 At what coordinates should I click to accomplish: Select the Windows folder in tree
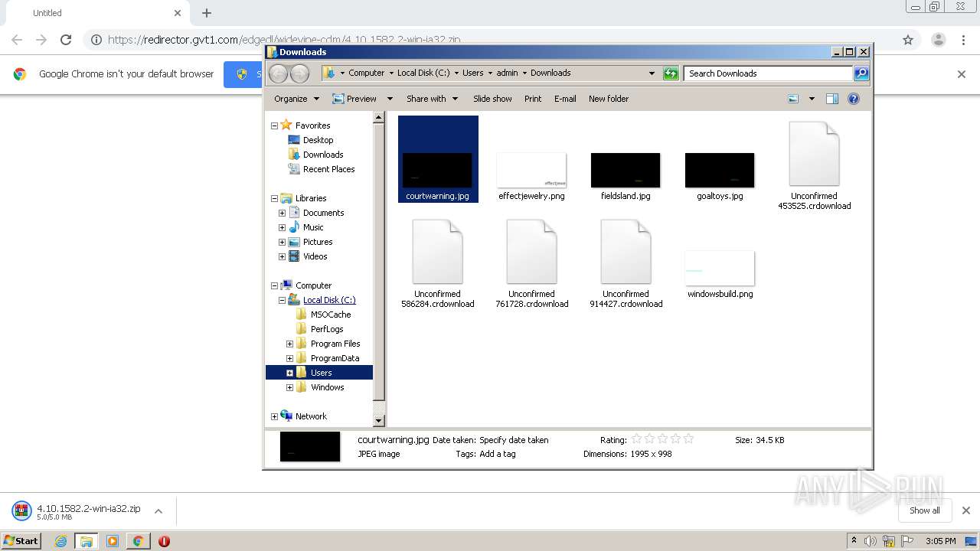[x=327, y=387]
